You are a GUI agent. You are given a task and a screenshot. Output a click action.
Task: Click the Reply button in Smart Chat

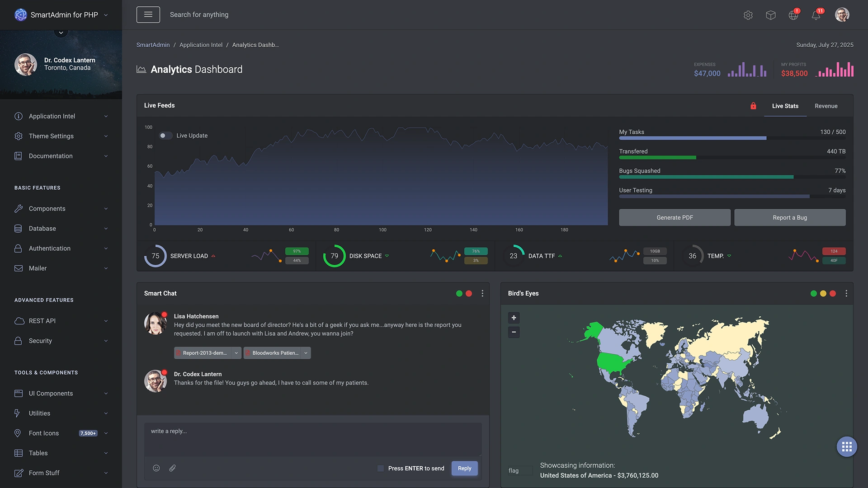coord(464,468)
